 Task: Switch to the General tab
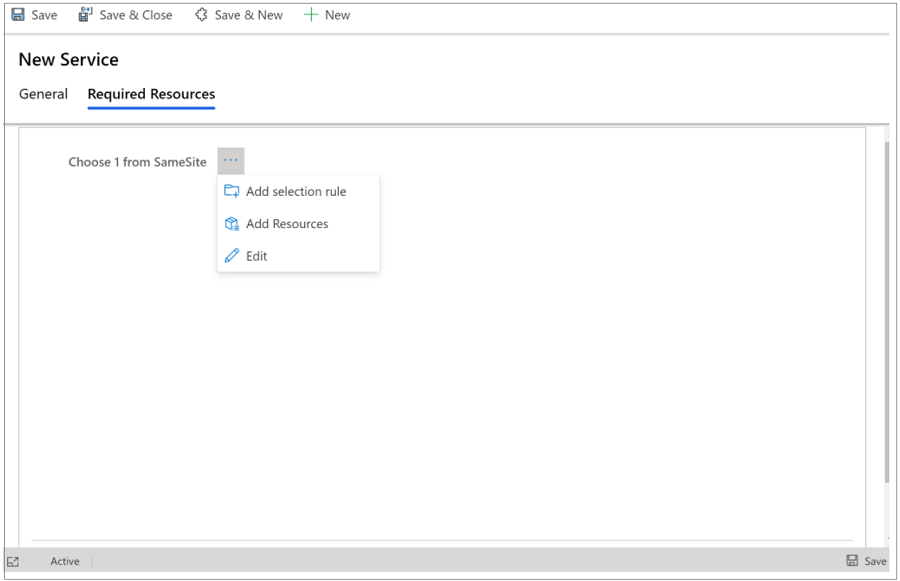coord(43,94)
